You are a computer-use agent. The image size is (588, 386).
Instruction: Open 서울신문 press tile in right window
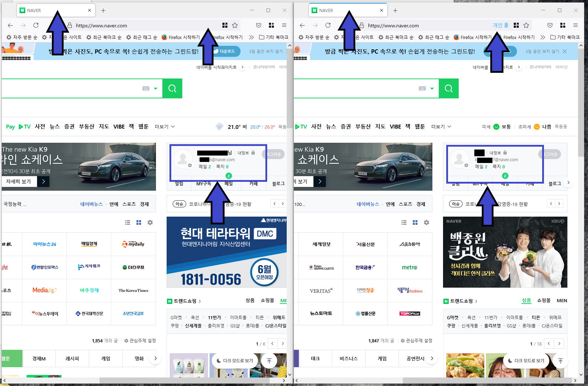365,244
